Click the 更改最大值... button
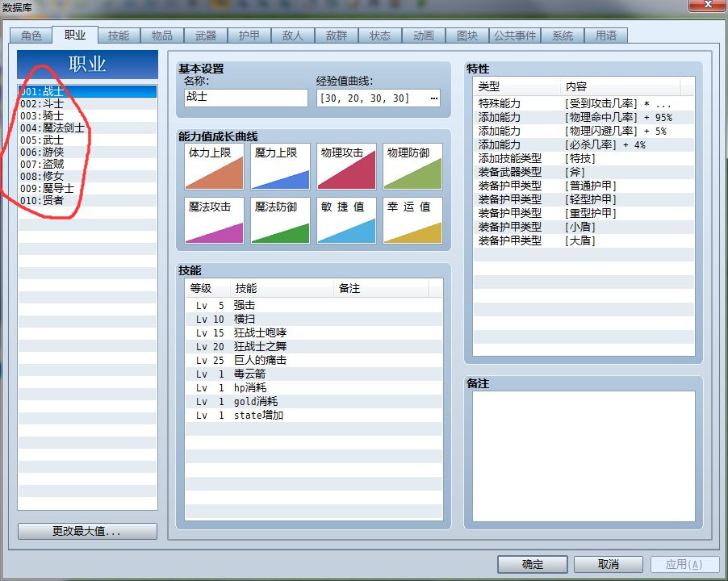This screenshot has height=581, width=728. 87,531
